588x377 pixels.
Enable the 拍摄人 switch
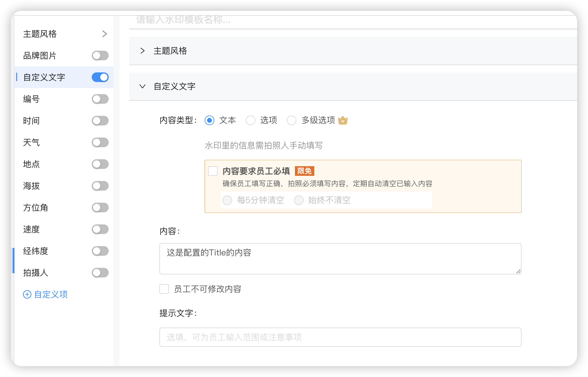[100, 273]
